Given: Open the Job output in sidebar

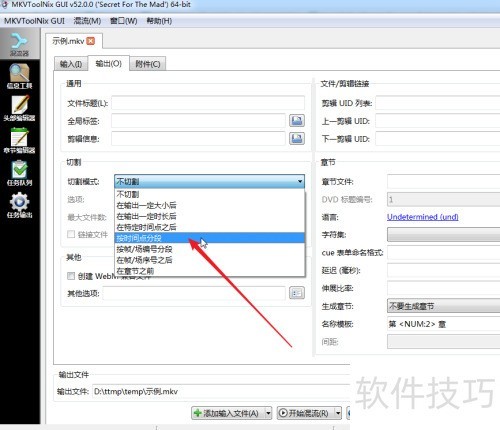Looking at the screenshot, I should click(19, 205).
